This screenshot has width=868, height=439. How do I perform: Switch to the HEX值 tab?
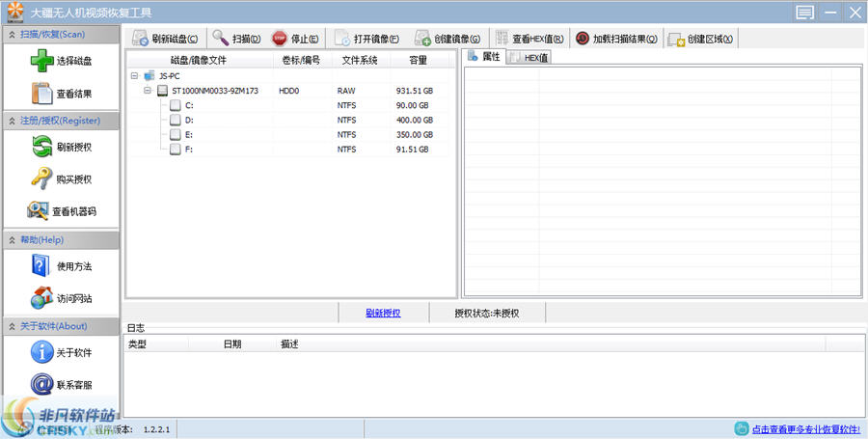point(529,58)
